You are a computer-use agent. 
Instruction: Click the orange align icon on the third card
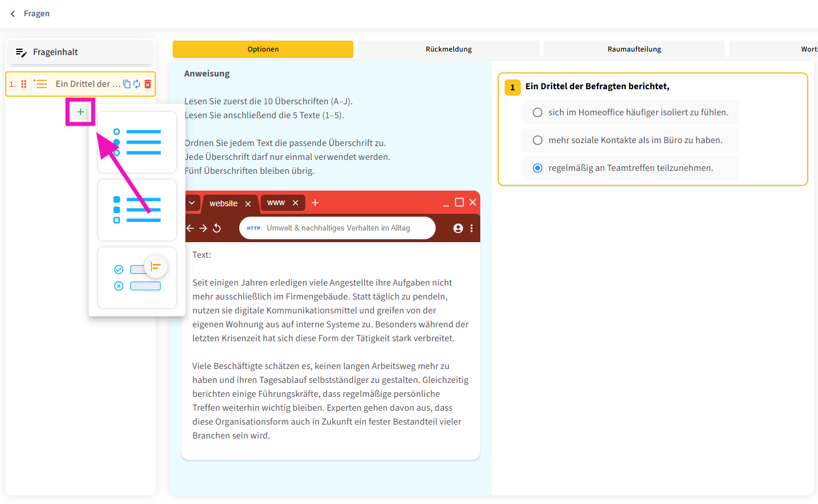[x=156, y=266]
